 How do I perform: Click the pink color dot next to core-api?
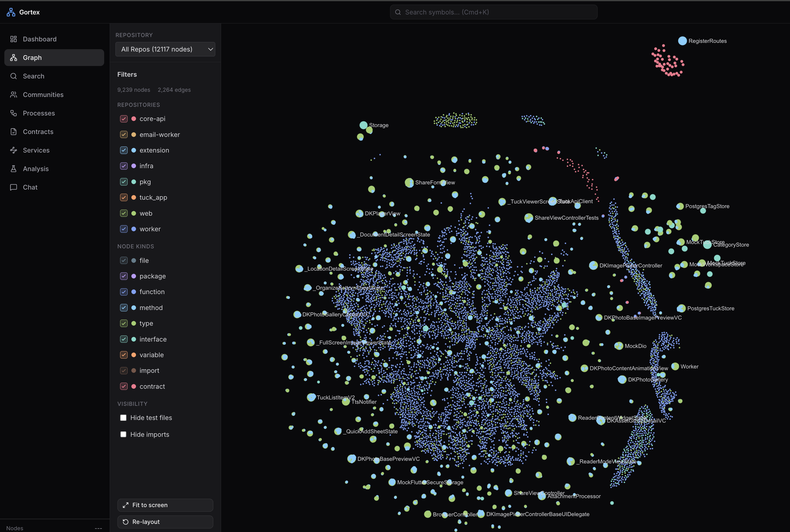pos(134,119)
